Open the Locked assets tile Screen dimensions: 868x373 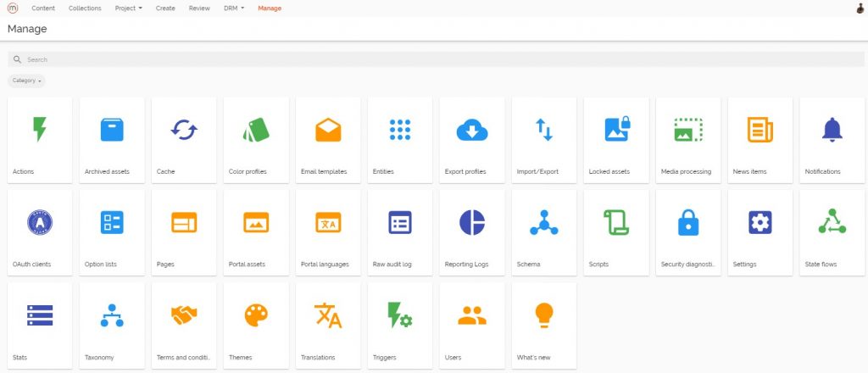pyautogui.click(x=616, y=139)
